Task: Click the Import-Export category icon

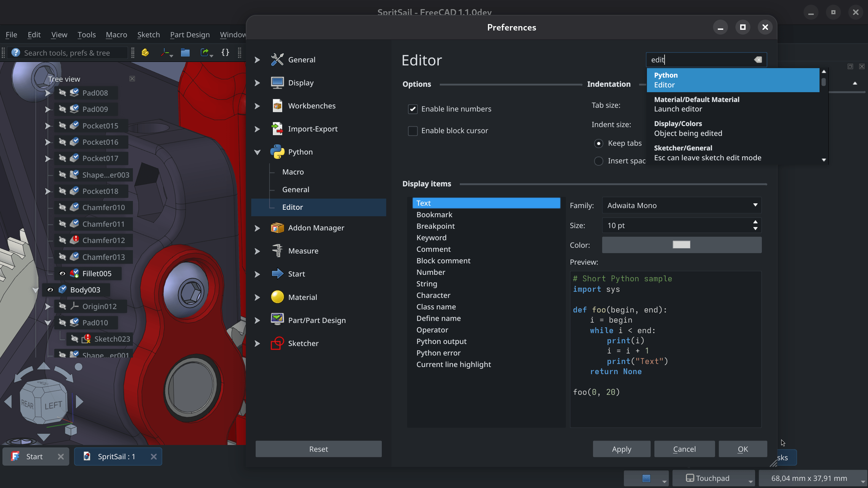Action: tap(277, 129)
